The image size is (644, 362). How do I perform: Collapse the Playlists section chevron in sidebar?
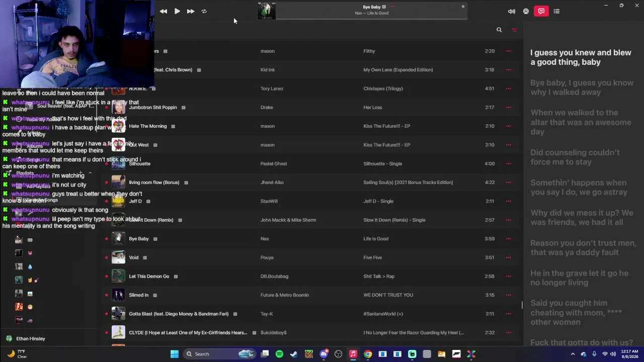[x=90, y=173]
